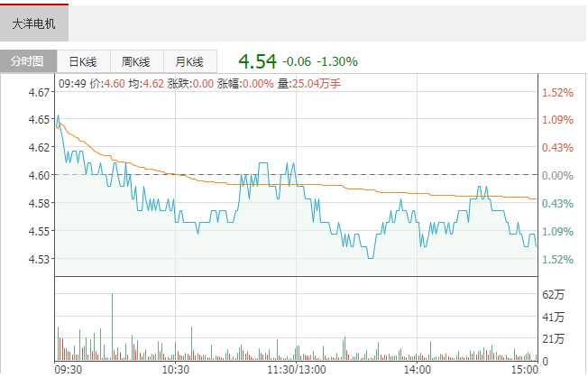
Task: Click the 4.67 price axis label
Action: (x=39, y=92)
